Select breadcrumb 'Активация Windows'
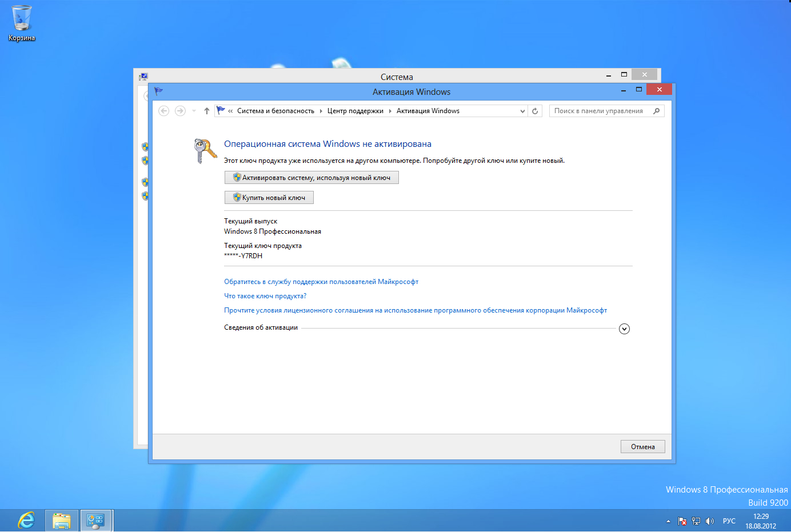The height and width of the screenshot is (532, 791). point(428,111)
